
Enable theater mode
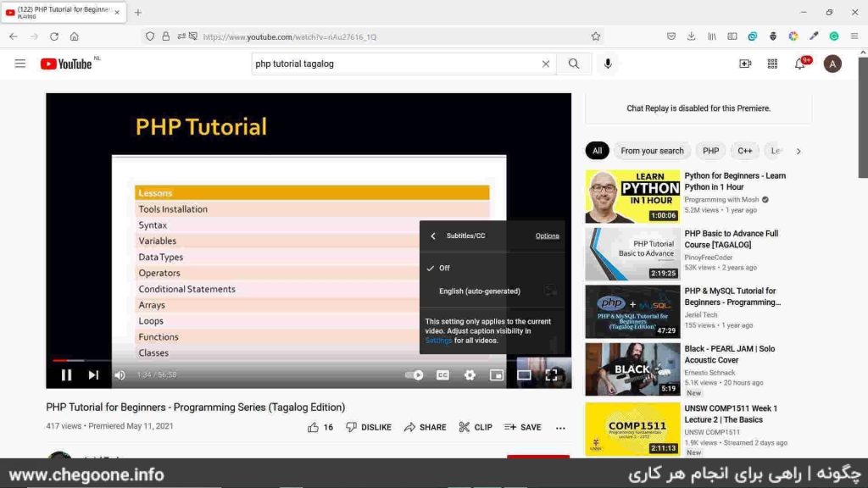524,375
